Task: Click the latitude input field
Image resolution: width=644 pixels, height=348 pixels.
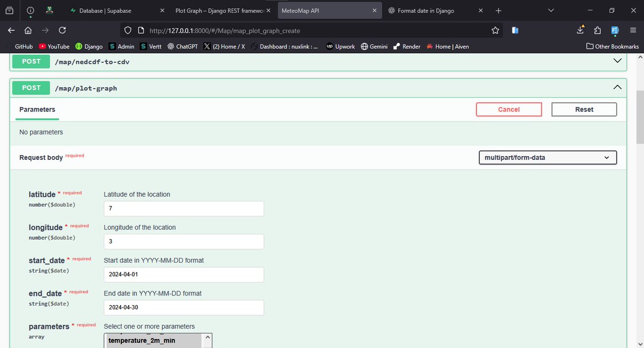Action: pos(184,209)
